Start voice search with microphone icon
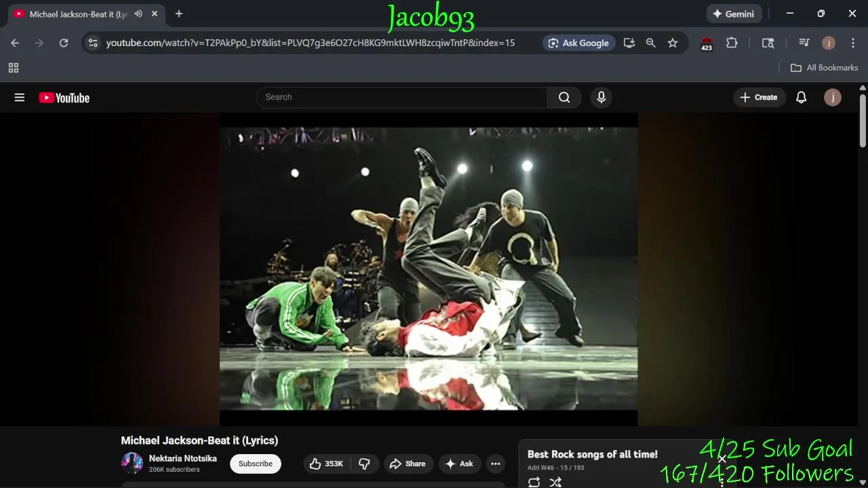Viewport: 868px width, 488px height. [601, 98]
